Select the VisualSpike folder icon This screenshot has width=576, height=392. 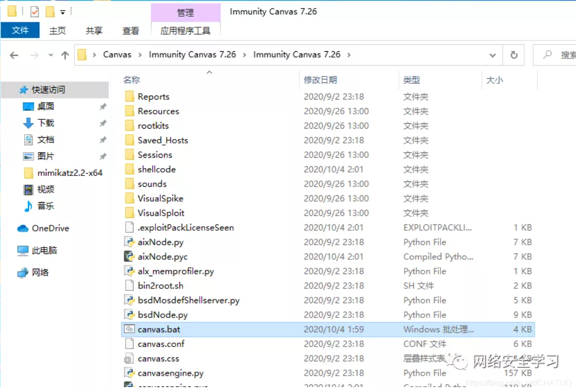129,198
